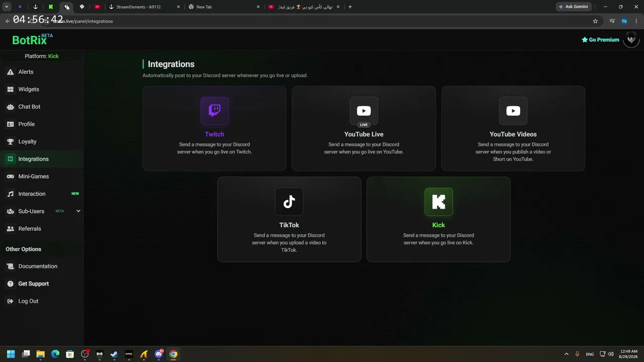The width and height of the screenshot is (644, 362).
Task: Click the 'Integrations' page heading
Action: click(171, 64)
